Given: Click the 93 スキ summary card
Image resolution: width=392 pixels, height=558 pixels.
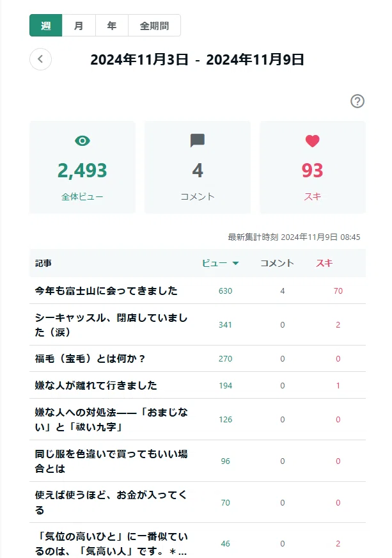Looking at the screenshot, I should [x=313, y=167].
